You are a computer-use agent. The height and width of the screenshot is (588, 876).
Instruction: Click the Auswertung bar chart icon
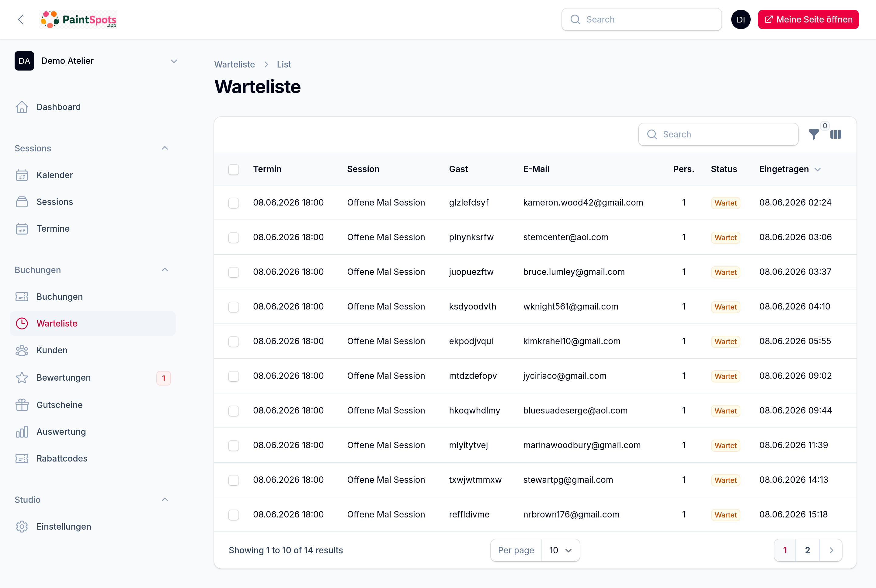[x=22, y=432]
